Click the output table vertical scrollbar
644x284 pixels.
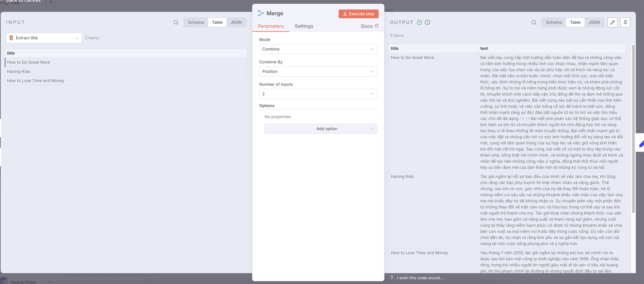pos(633,129)
